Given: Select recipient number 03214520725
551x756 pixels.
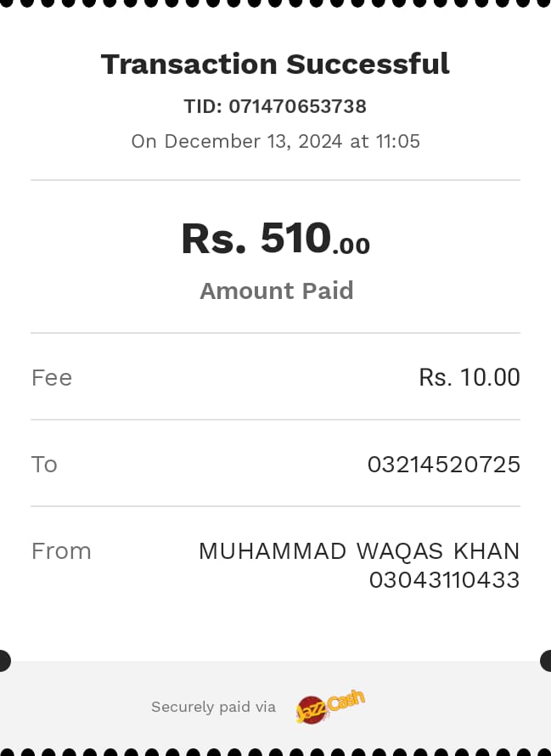Looking at the screenshot, I should click(x=443, y=465).
